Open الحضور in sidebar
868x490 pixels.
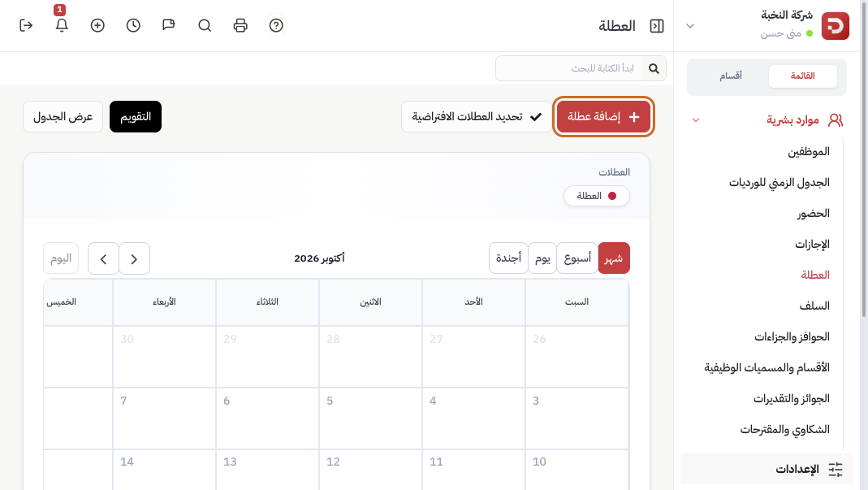pos(814,214)
